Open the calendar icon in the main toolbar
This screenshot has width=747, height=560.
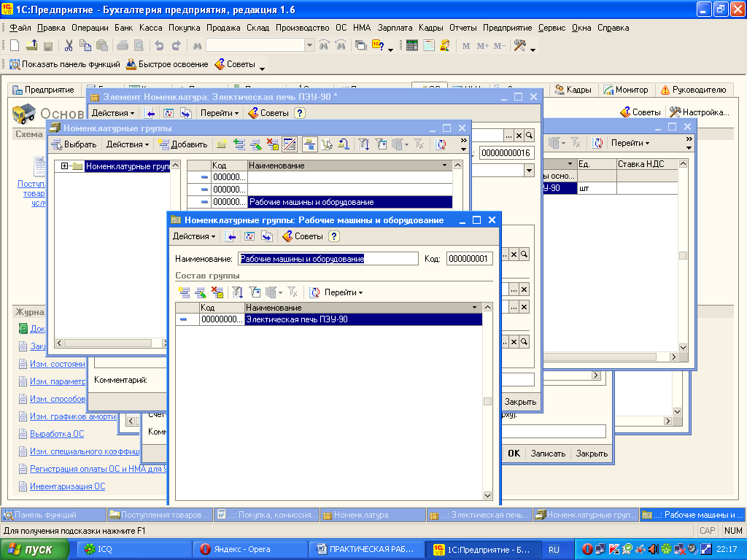tap(429, 45)
